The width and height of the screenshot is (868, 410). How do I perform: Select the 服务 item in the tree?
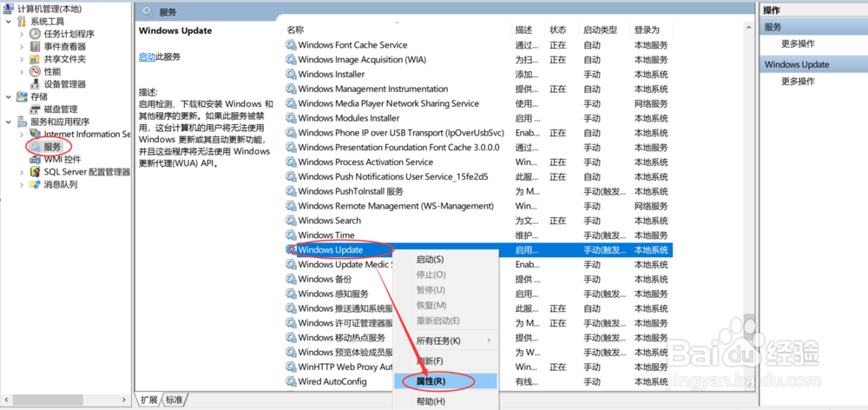(x=53, y=147)
